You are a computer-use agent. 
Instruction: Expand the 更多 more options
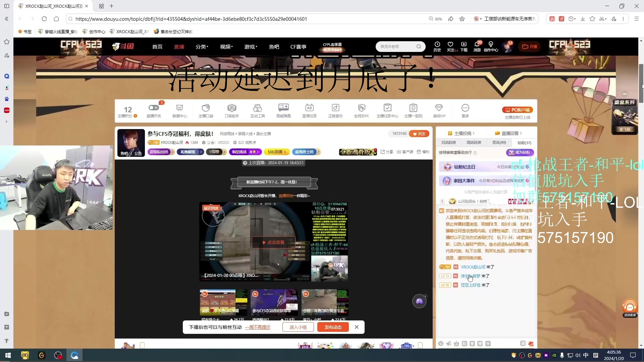click(465, 108)
